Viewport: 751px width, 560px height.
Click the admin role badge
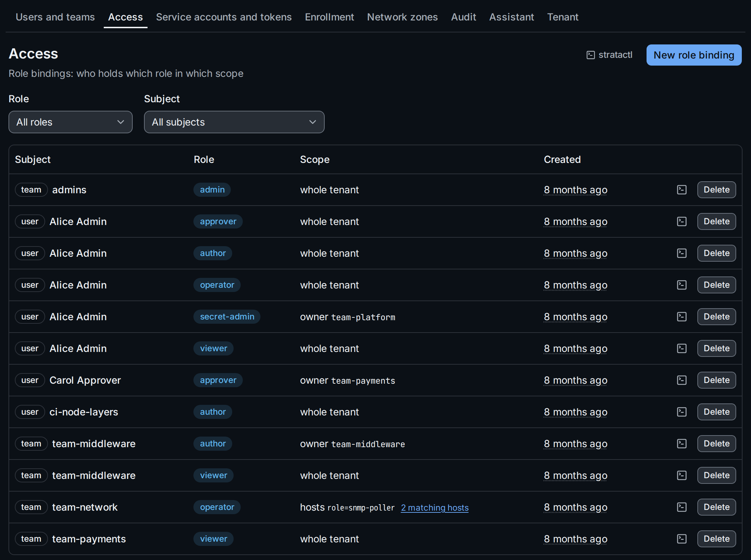212,190
